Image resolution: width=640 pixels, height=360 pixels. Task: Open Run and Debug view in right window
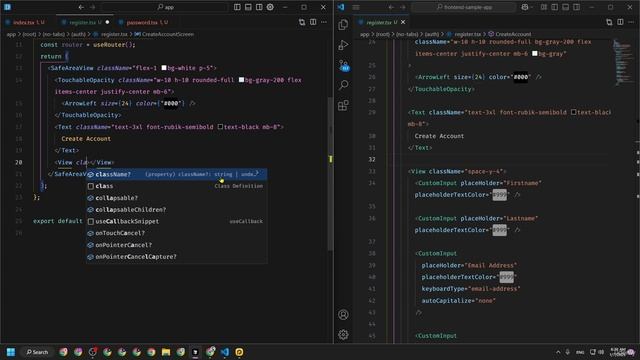[343, 45]
